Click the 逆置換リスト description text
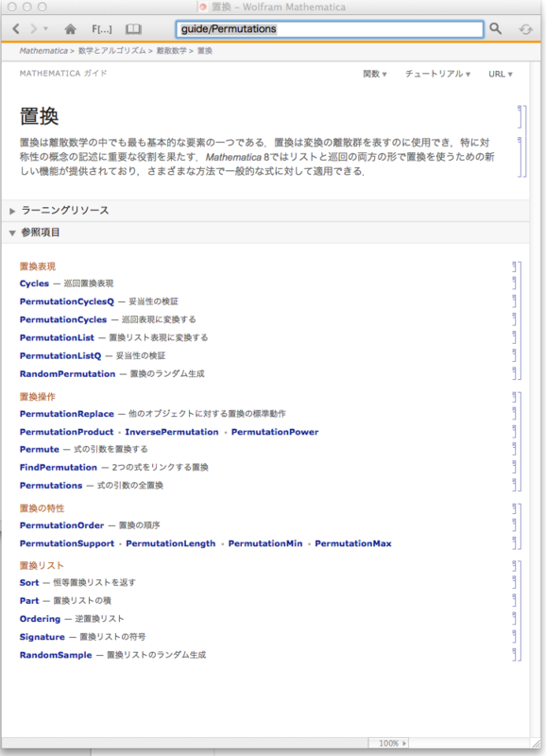The width and height of the screenshot is (546, 756). point(100,619)
